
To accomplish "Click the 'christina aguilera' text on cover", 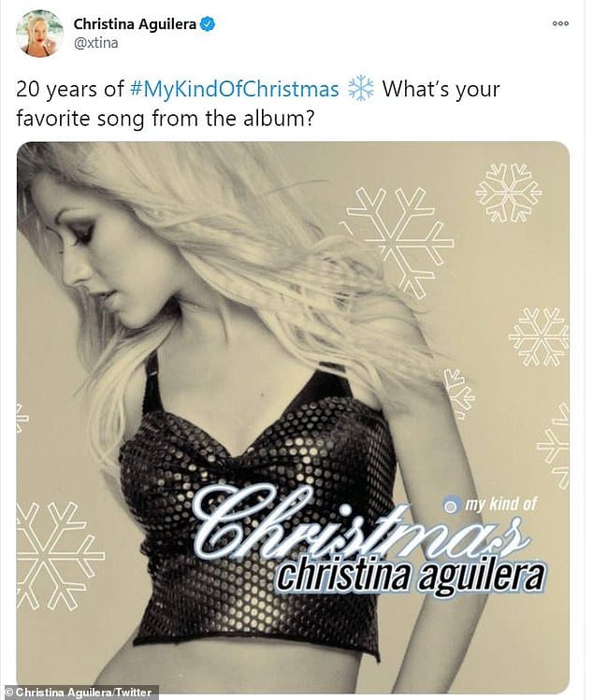I will pos(411,577).
